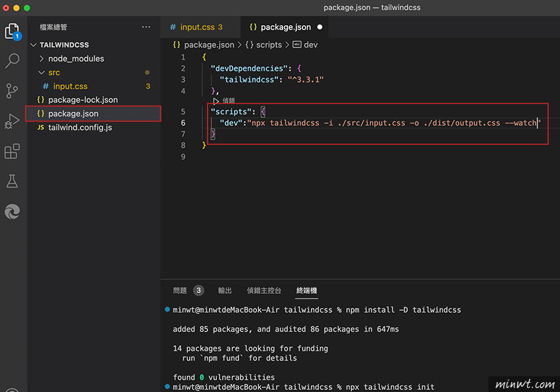Screen dimensions: 560x392
Task: Maximize the window with the green button
Action: [x=27, y=8]
